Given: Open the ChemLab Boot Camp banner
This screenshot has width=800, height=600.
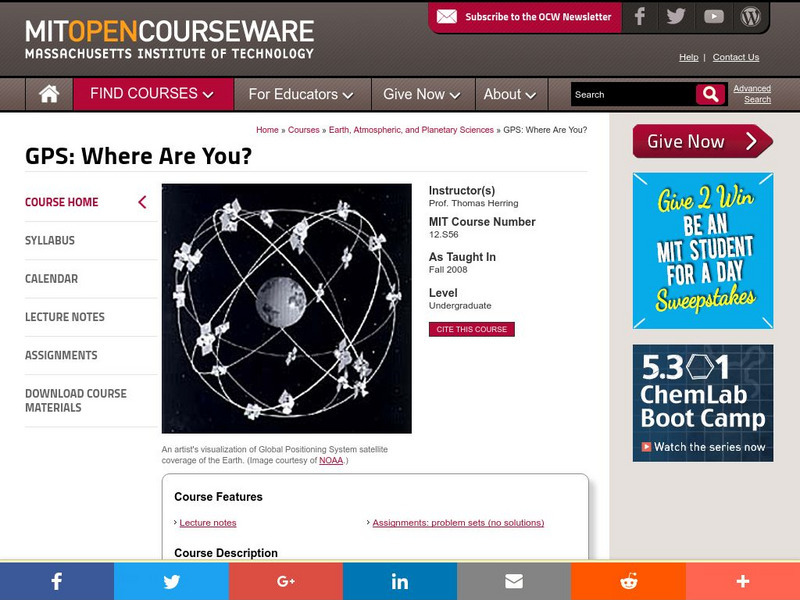Looking at the screenshot, I should pos(703,403).
